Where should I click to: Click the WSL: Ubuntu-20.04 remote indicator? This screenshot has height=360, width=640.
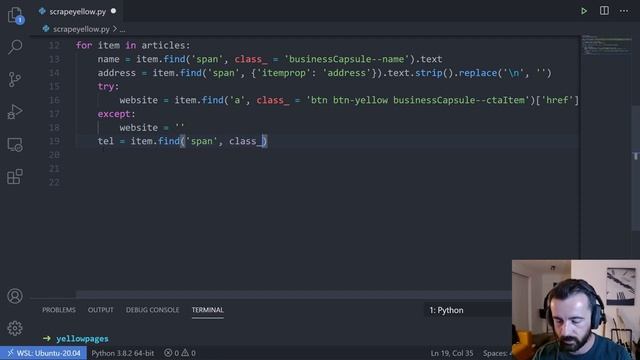[43, 353]
